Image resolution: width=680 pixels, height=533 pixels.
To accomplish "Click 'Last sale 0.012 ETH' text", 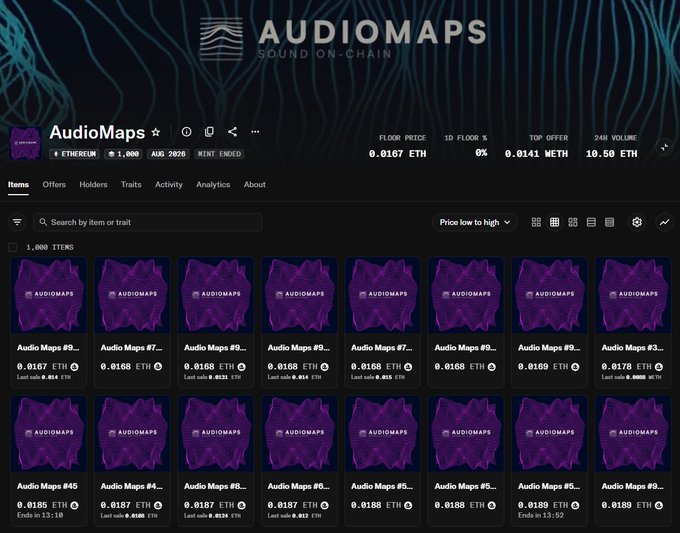I will (x=294, y=516).
